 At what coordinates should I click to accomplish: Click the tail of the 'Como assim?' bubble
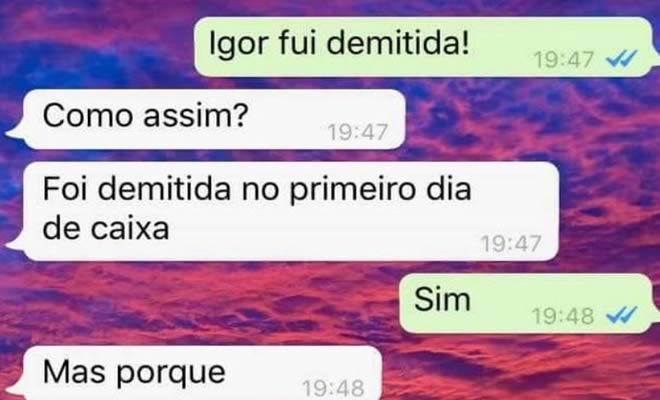pos(16,132)
